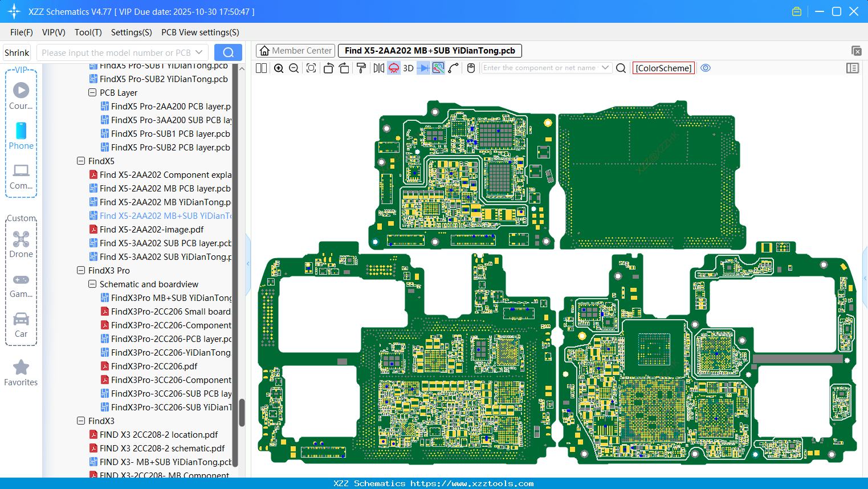Screen dimensions: 868x489
Task: Open the Settings(S) menu
Action: click(132, 32)
